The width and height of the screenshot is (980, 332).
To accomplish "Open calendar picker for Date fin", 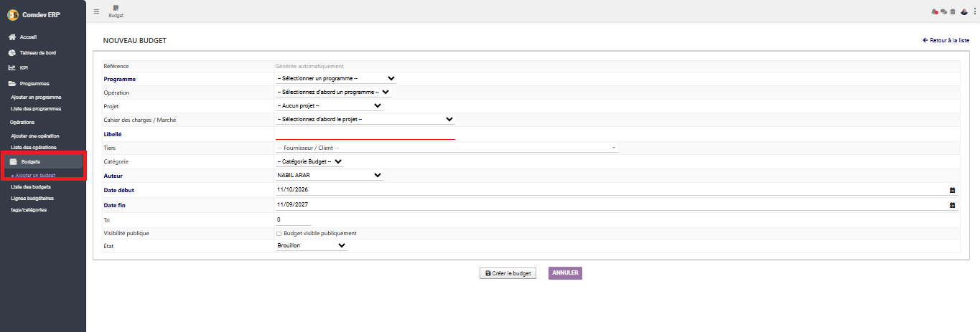I will point(953,205).
